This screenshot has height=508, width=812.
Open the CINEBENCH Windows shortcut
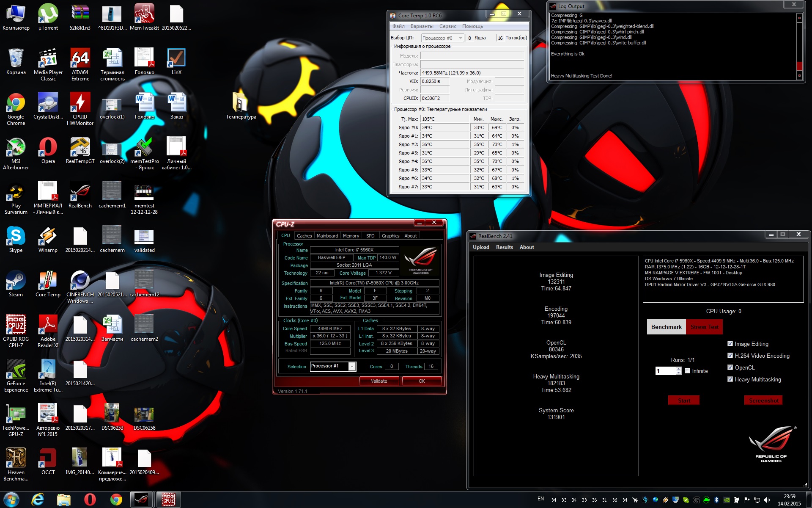click(80, 281)
